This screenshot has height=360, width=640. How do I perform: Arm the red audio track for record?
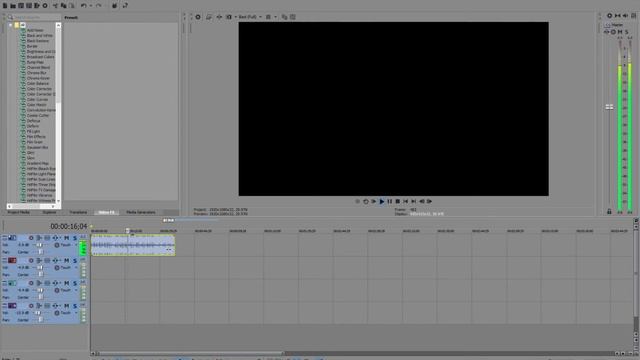(x=31, y=260)
